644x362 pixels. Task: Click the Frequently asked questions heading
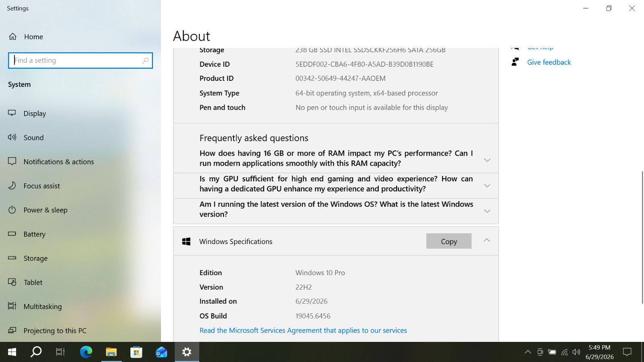click(x=254, y=138)
